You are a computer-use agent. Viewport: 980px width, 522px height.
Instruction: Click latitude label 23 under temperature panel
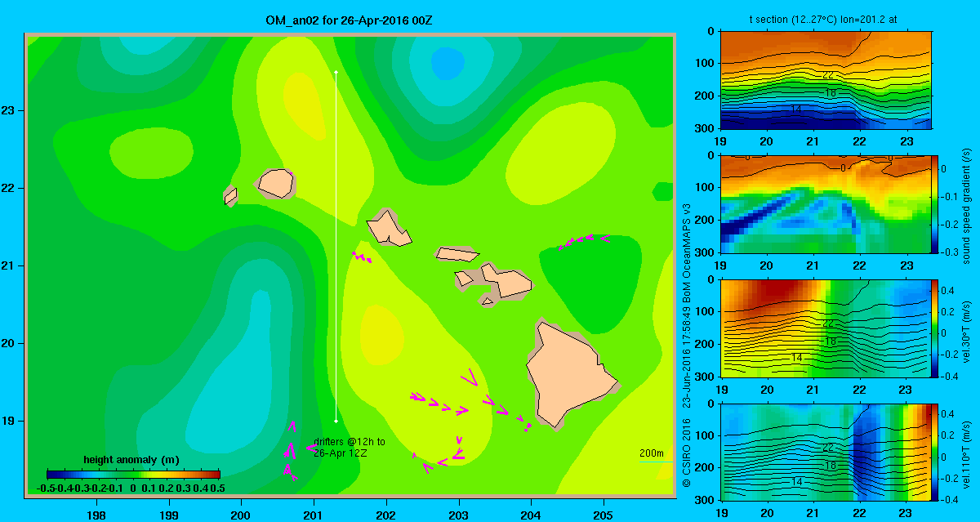pyautogui.click(x=905, y=142)
